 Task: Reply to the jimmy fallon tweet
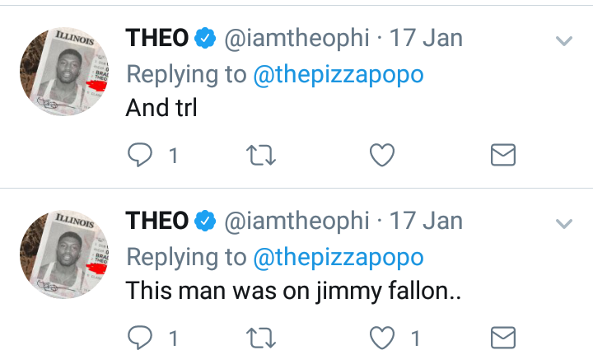(x=140, y=338)
